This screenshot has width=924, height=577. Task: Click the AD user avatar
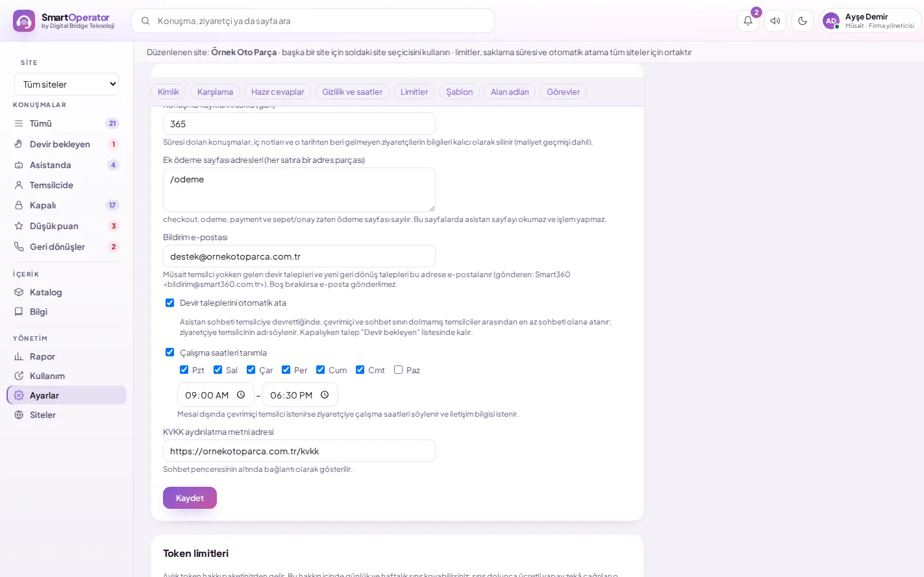coord(831,21)
